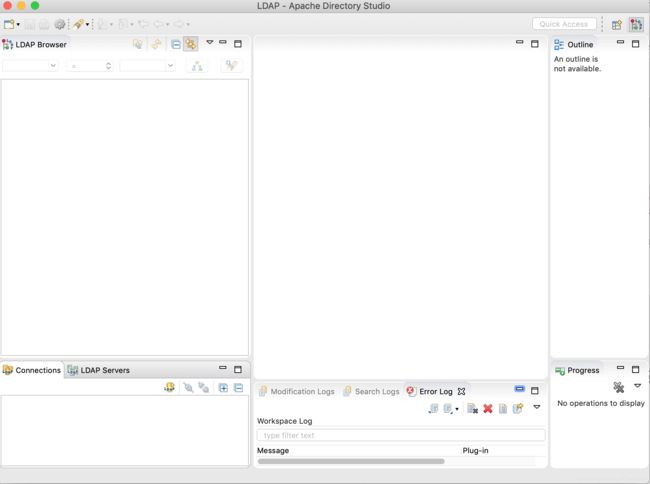Create a New LDAP Connection icon
The width and height of the screenshot is (650, 484).
pyautogui.click(x=169, y=387)
